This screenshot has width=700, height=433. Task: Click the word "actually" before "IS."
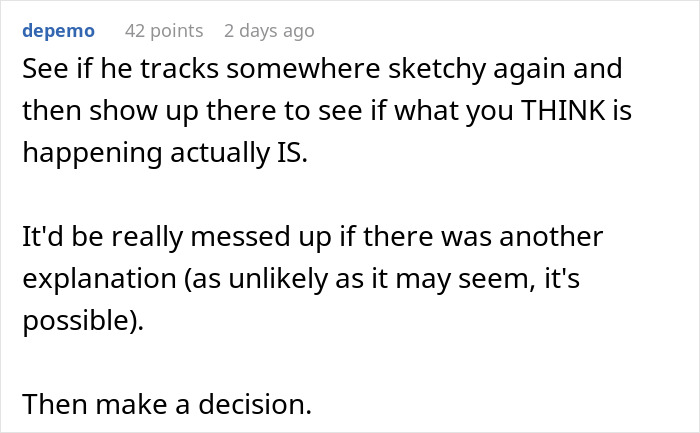click(220, 153)
